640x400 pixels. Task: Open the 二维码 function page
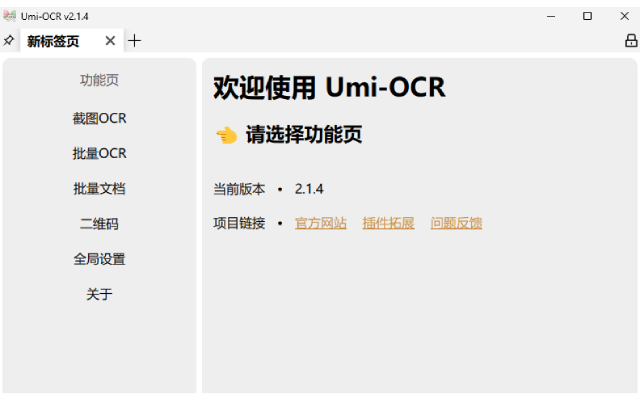[x=99, y=224]
